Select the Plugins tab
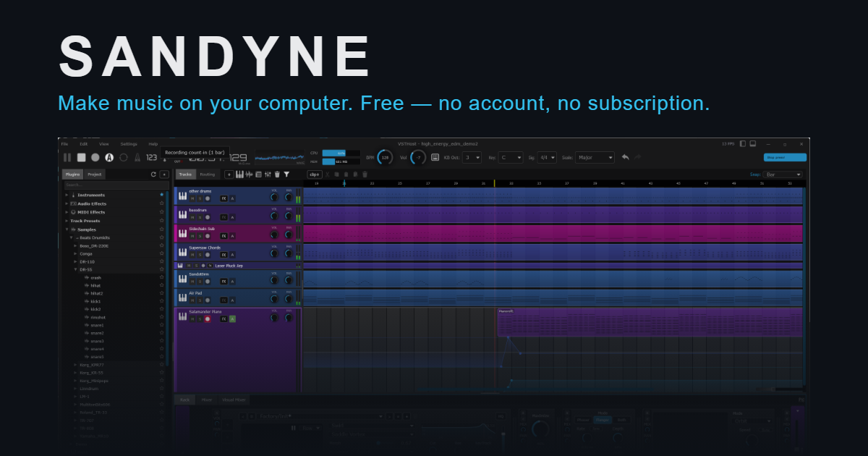Image resolution: width=868 pixels, height=456 pixels. [72, 174]
